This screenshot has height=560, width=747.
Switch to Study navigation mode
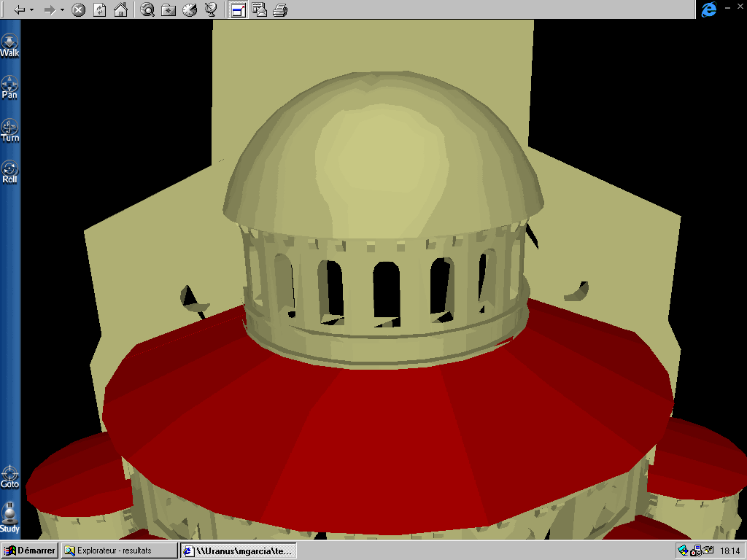pos(9,518)
